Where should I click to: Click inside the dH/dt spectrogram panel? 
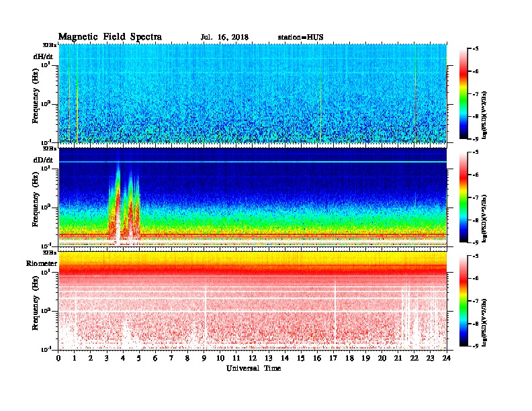[253, 93]
